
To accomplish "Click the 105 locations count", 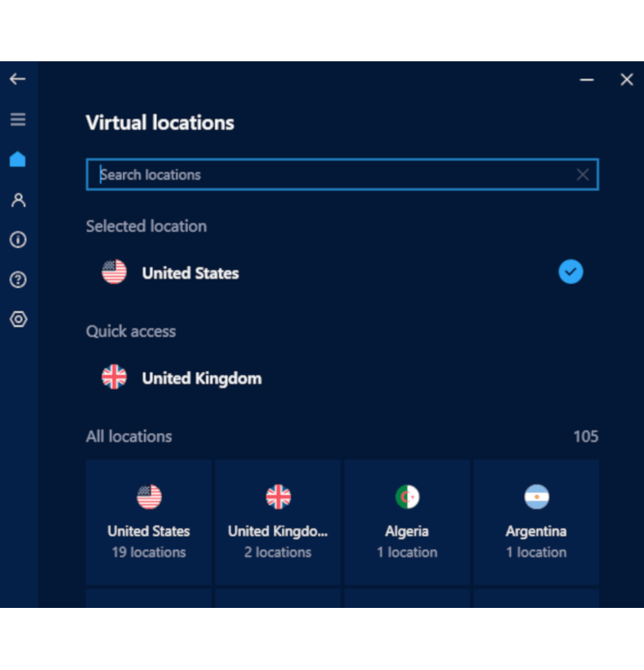I will [585, 436].
